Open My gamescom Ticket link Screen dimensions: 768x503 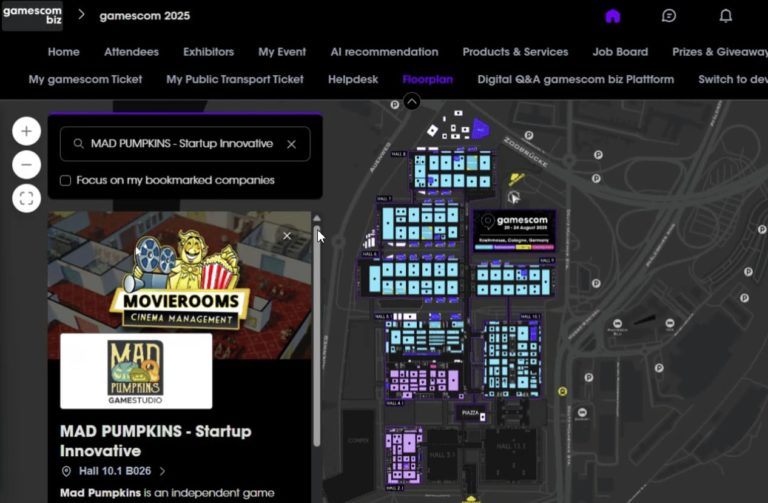[x=85, y=79]
